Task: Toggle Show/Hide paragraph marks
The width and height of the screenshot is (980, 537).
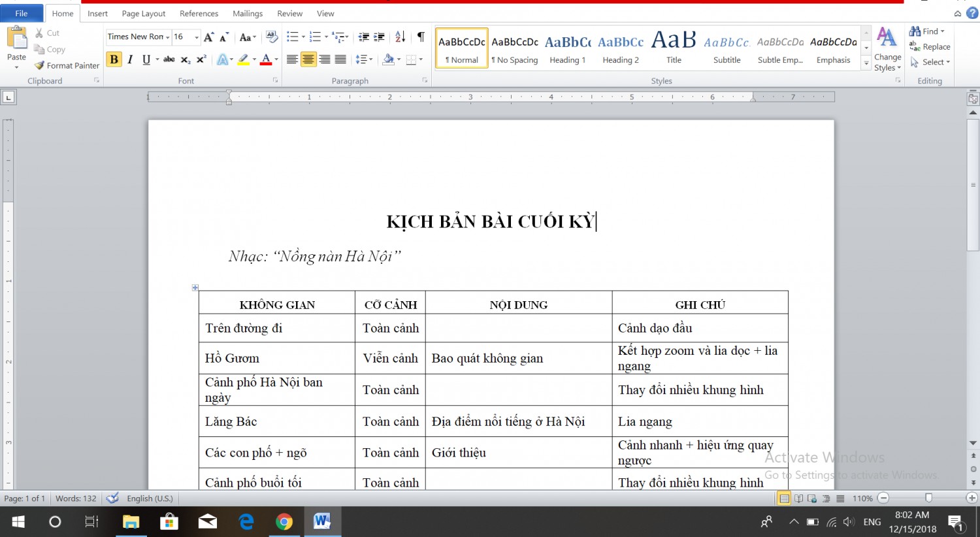Action: pos(421,37)
